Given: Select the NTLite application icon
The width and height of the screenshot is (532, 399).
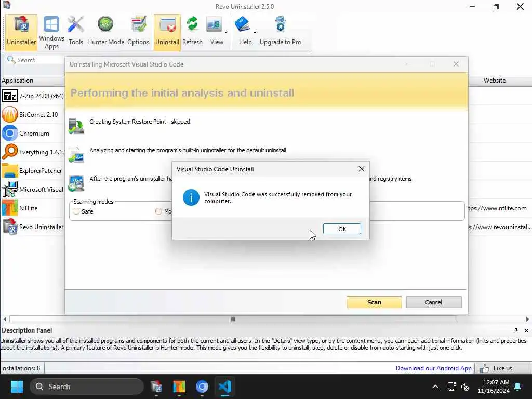Looking at the screenshot, I should tap(9, 208).
